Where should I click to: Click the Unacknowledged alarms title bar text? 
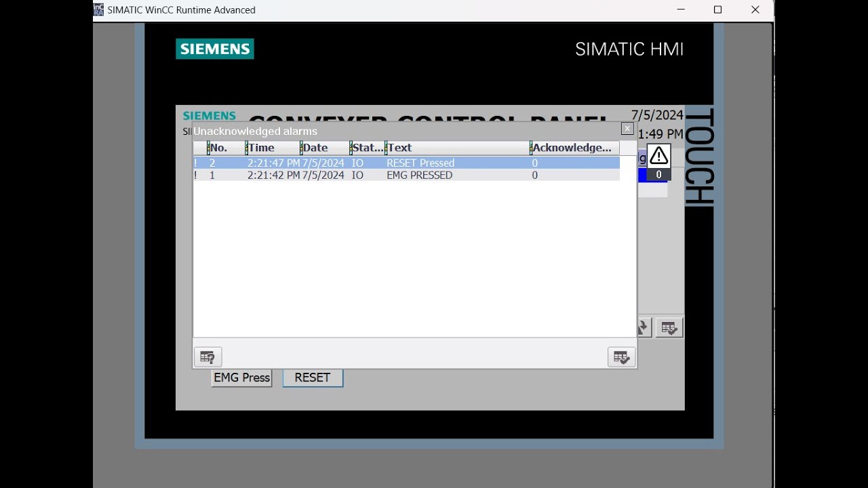[x=256, y=131]
